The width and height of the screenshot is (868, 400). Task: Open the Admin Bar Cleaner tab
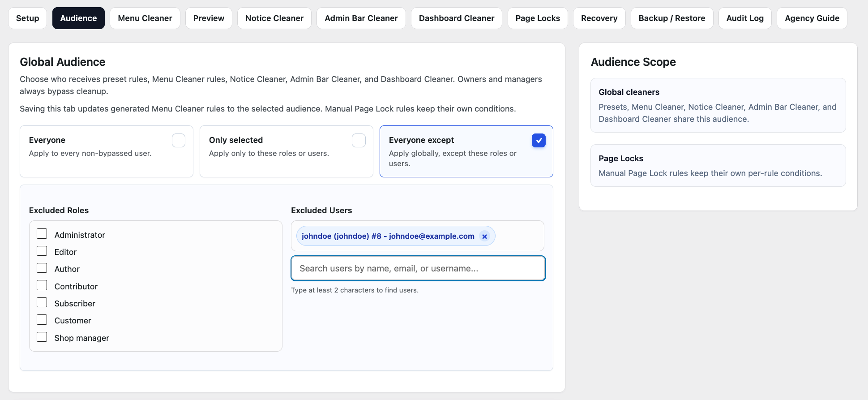(x=361, y=18)
